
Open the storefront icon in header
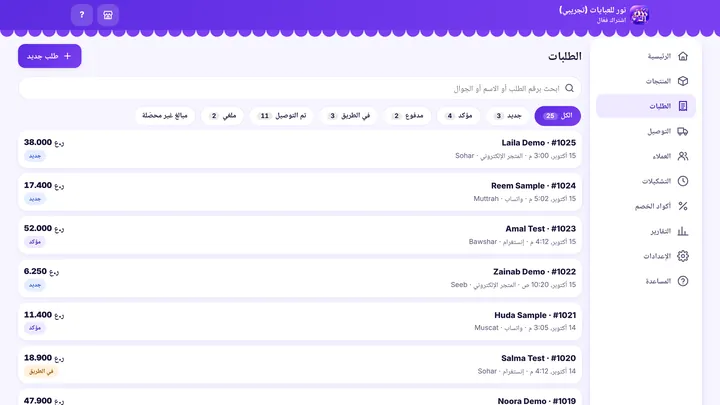108,15
